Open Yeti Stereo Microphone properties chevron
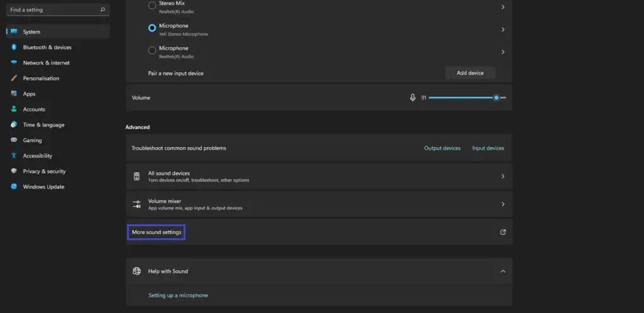Viewport: 644px width, 313px height. pyautogui.click(x=502, y=30)
